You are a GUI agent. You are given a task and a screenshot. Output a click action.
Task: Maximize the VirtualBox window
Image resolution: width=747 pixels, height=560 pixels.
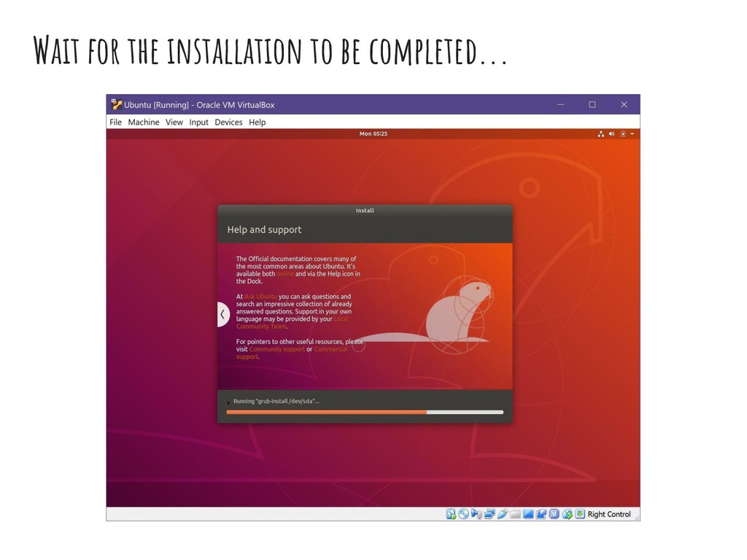[592, 104]
